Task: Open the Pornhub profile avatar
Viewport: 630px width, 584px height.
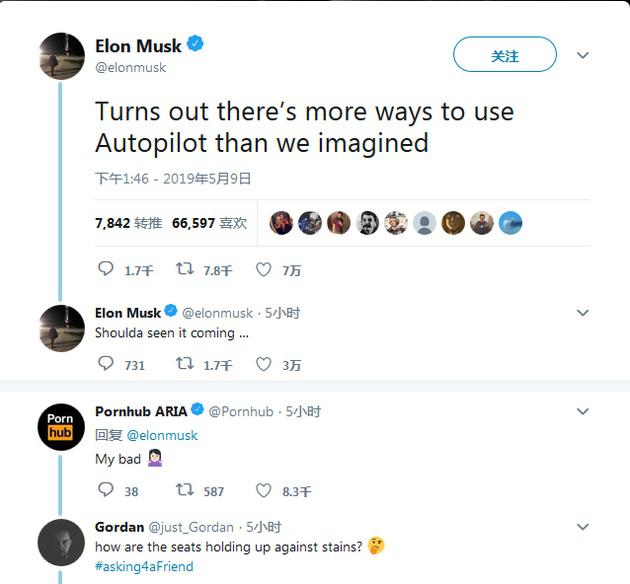Action: tap(61, 427)
